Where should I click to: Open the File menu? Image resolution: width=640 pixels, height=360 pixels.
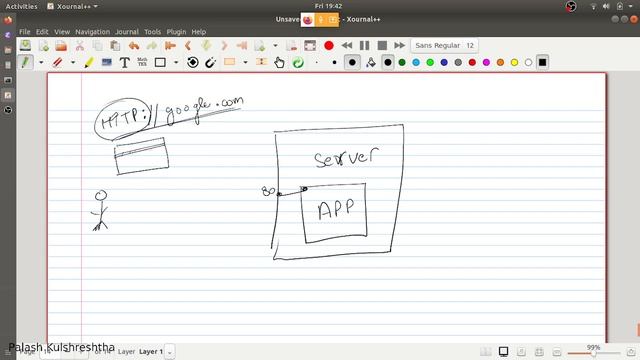point(24,31)
